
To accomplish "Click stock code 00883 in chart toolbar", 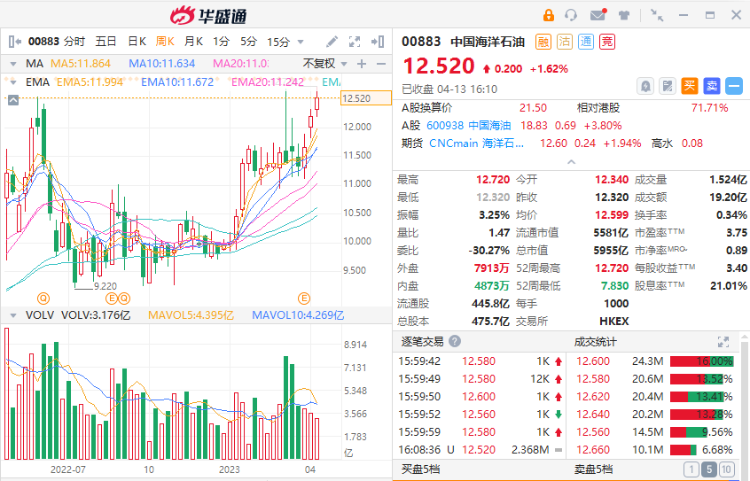I will click(44, 42).
